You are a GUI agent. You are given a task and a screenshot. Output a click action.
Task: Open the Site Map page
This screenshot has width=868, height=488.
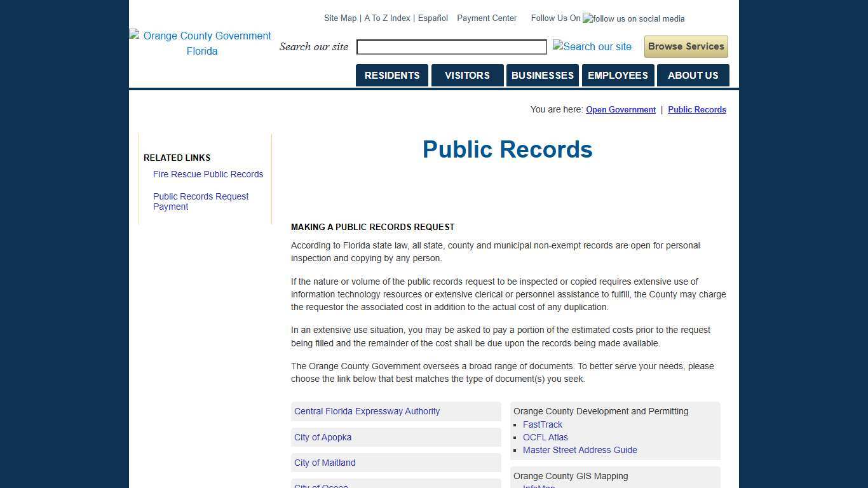click(339, 18)
